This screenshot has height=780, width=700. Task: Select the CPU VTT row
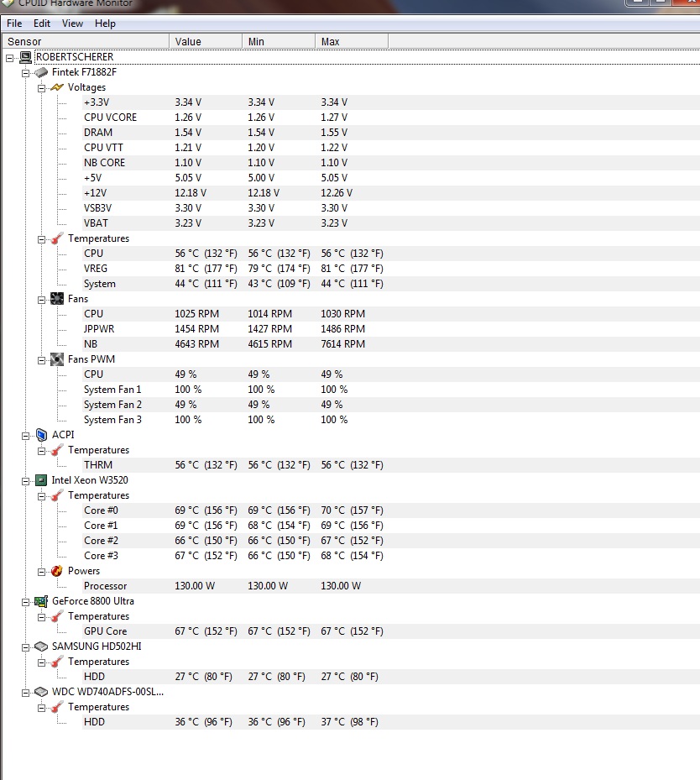pos(391,148)
